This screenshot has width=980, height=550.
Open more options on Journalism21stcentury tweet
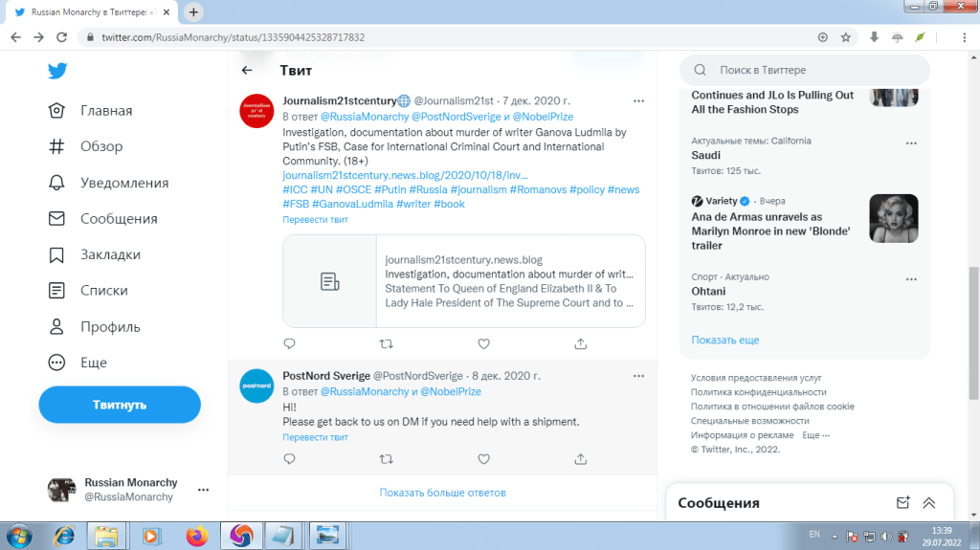638,100
